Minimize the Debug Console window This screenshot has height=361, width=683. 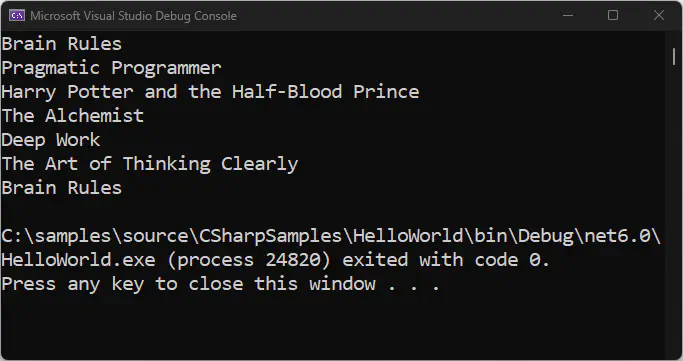[x=568, y=16]
